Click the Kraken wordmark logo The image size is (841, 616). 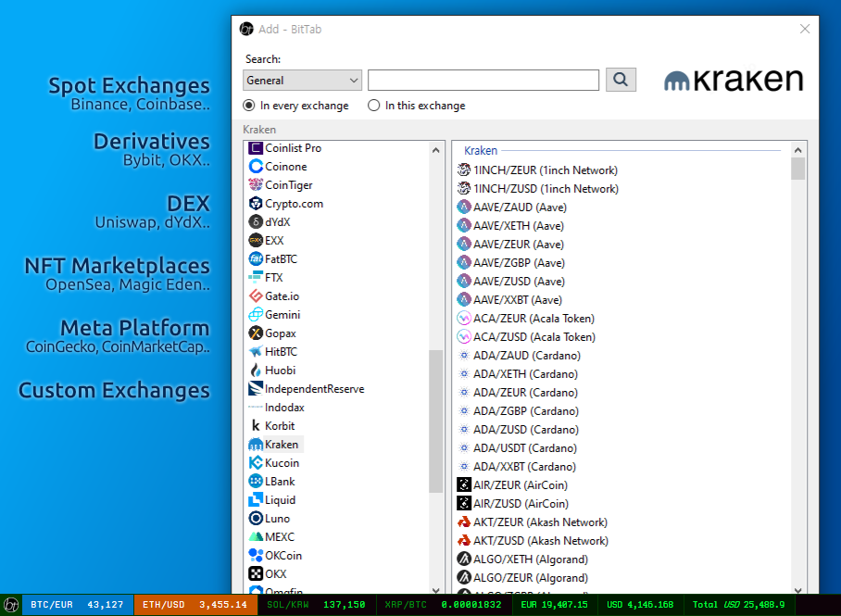pos(733,80)
